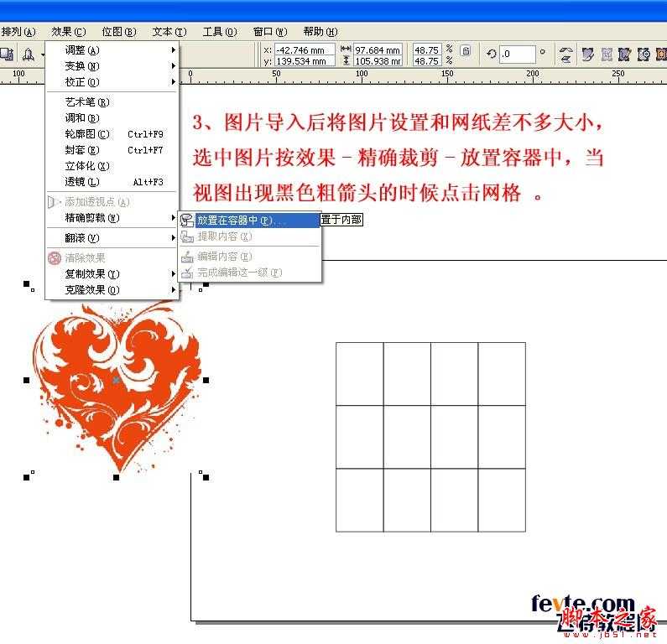The height and width of the screenshot is (644, 667).
Task: Click the rotation angle arrow icon
Action: (492, 54)
